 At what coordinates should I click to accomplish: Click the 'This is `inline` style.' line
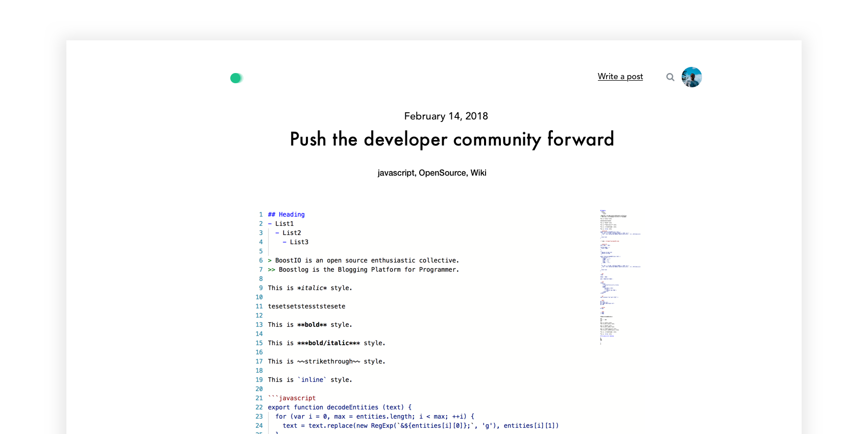tap(310, 380)
